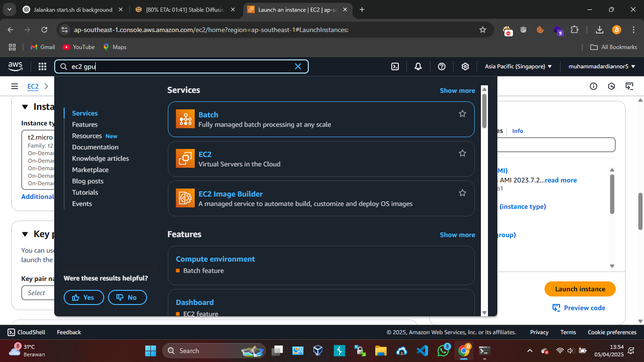Favorite the Batch service with star
The height and width of the screenshot is (362, 644).
click(462, 114)
